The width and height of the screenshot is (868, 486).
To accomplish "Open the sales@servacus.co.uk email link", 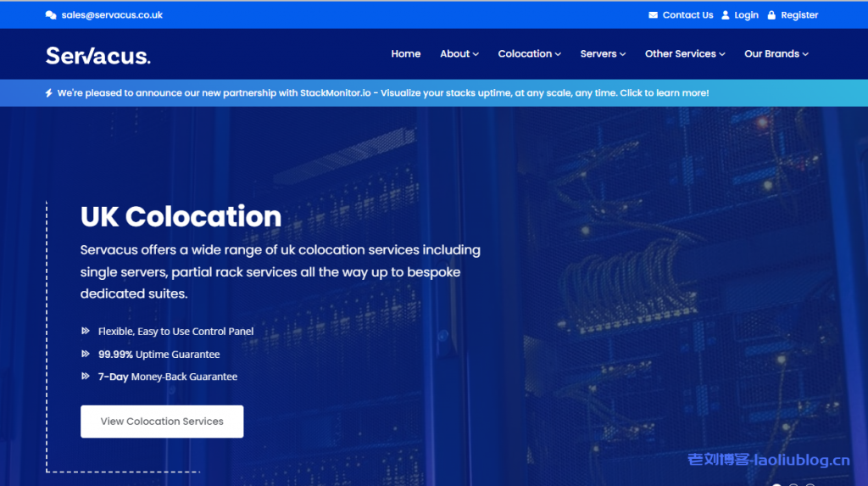I will click(112, 15).
